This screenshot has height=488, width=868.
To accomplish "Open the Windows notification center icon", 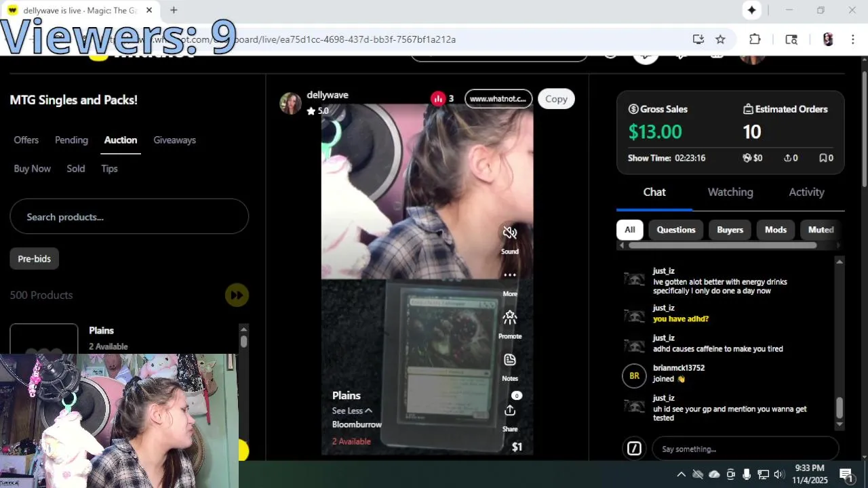I will point(846,474).
